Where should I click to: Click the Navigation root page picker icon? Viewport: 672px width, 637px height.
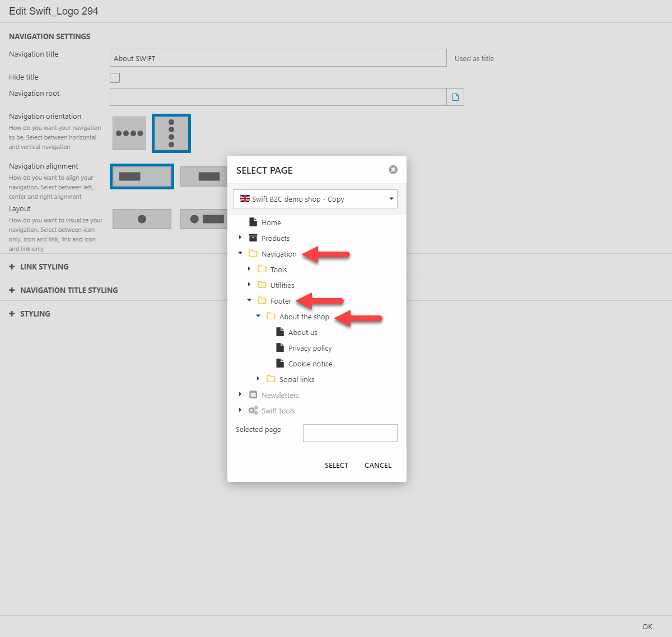[455, 97]
